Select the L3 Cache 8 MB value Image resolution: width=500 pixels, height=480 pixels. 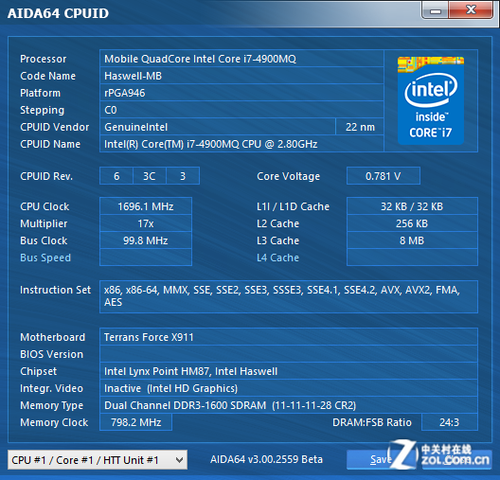[x=412, y=240]
